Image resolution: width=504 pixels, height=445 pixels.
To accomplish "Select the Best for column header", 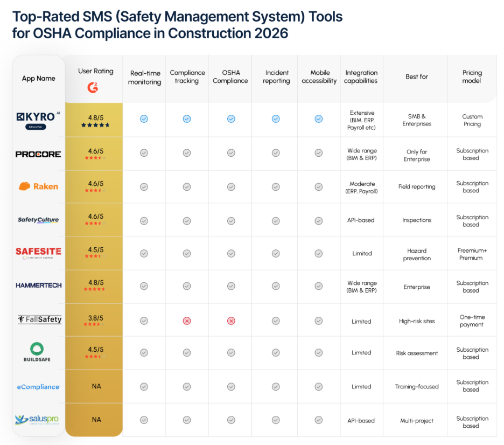I will 416,77.
